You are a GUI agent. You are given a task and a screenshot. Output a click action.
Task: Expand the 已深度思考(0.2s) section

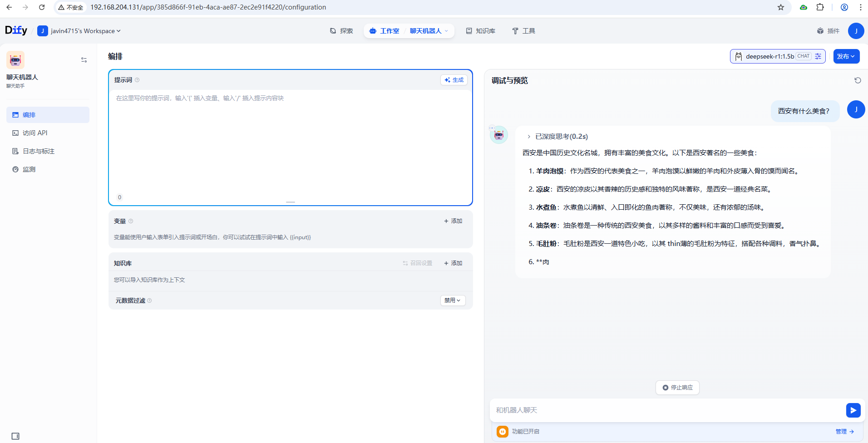[557, 137]
